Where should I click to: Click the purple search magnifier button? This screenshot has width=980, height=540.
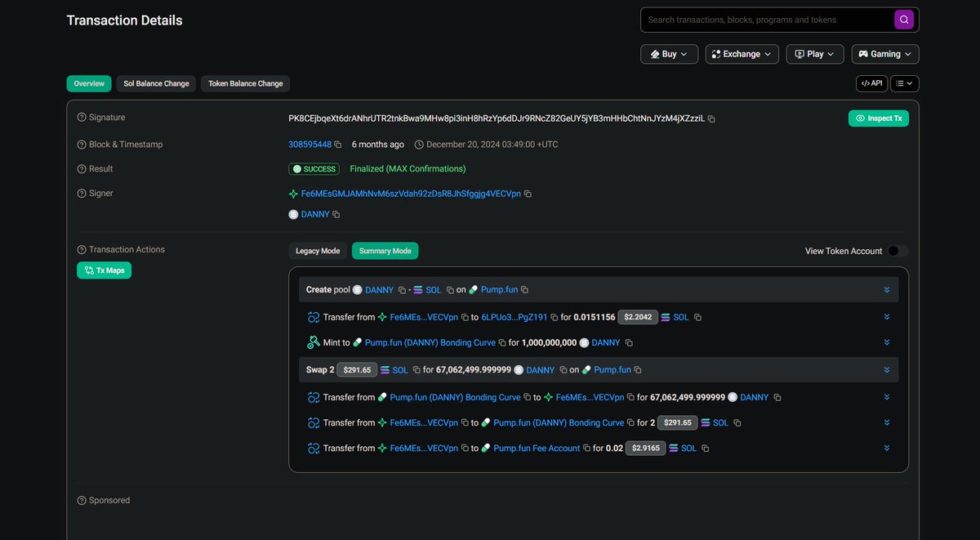click(904, 20)
